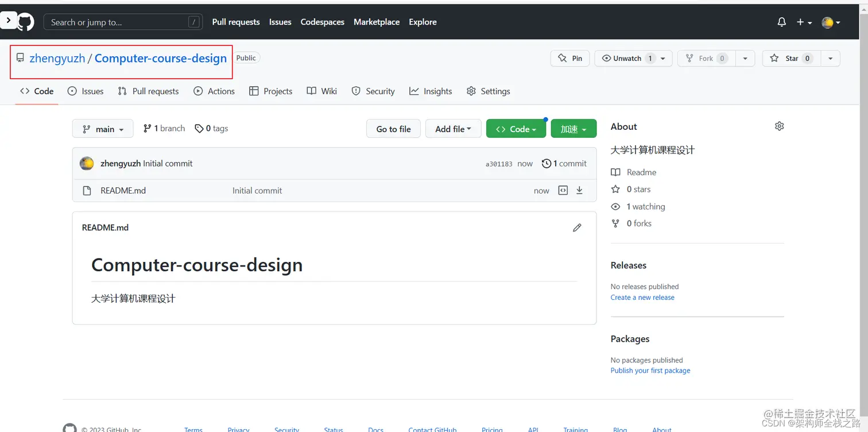Image resolution: width=868 pixels, height=432 pixels.
Task: Open the Packages heading link
Action: pos(630,339)
